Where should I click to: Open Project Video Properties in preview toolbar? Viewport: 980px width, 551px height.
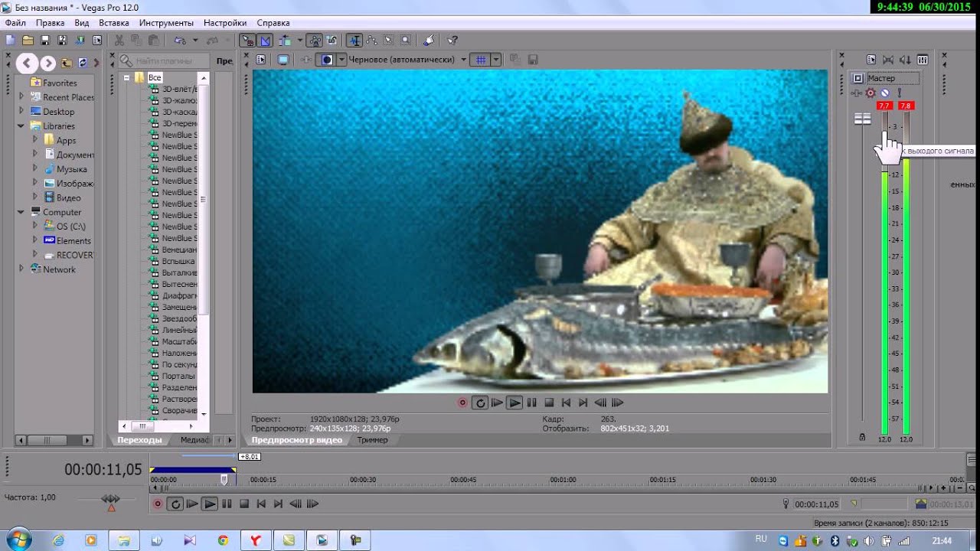[x=260, y=60]
